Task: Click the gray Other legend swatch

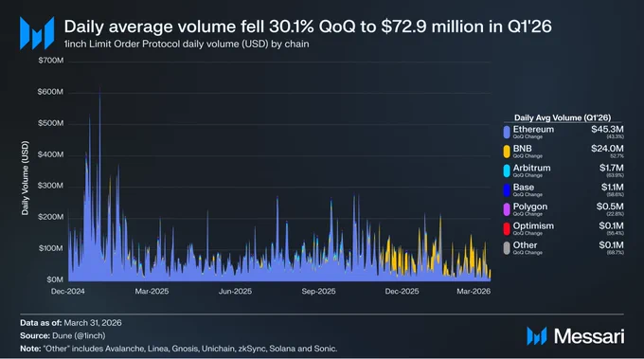Action: tap(507, 247)
